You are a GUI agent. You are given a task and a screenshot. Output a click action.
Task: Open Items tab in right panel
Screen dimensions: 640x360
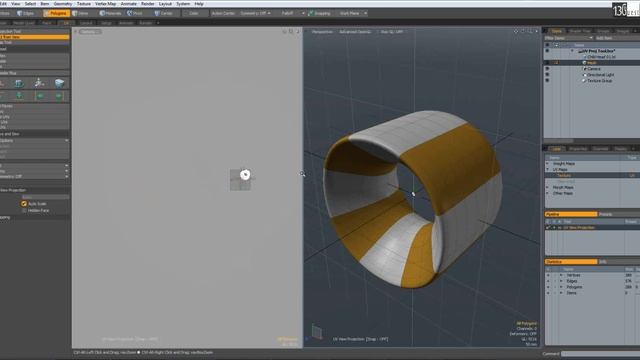(x=556, y=31)
